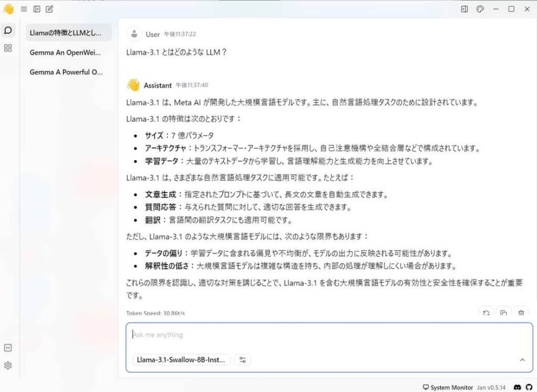Regenerate the assistant response
Viewport: 537px width, 392px height.
(x=486, y=313)
